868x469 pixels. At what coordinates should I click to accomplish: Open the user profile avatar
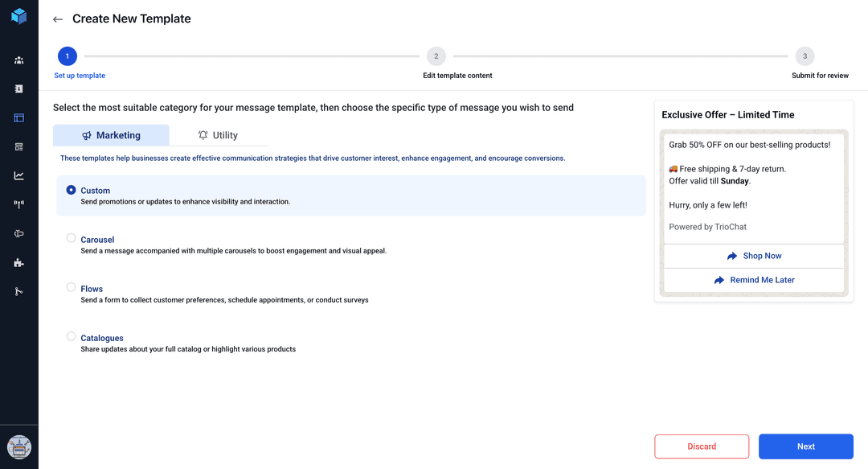pyautogui.click(x=18, y=447)
